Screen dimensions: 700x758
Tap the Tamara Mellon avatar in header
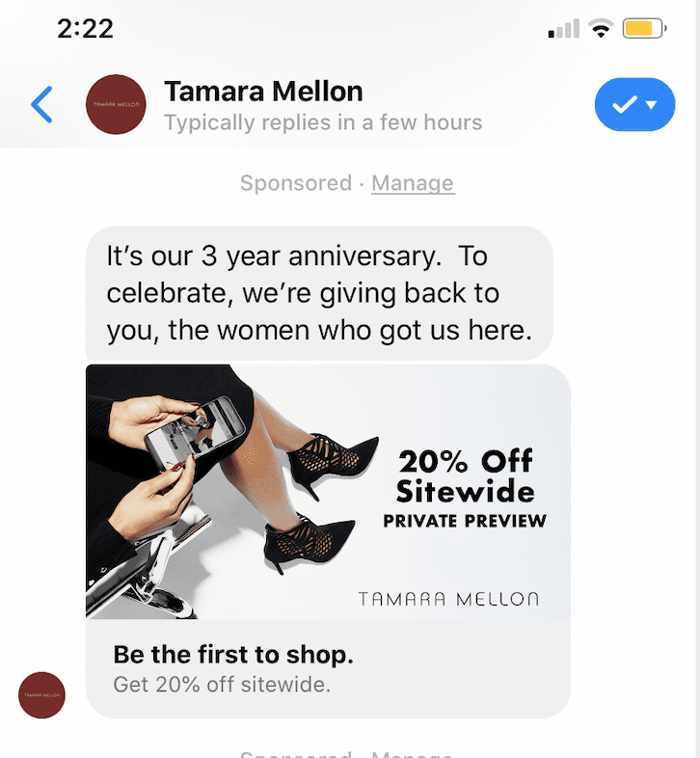116,104
